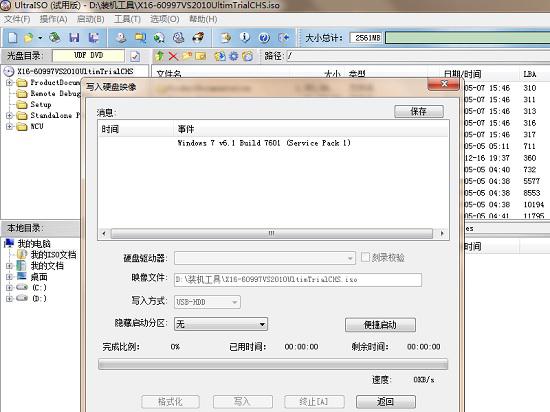Image resolution: width=550 pixels, height=412 pixels.
Task: Click the 返回 button
Action: (x=386, y=401)
